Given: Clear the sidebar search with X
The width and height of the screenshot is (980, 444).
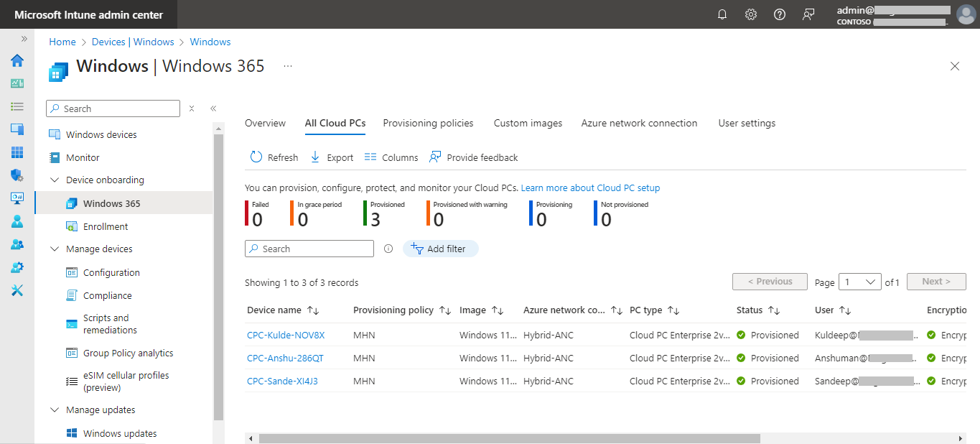Looking at the screenshot, I should coord(192,108).
